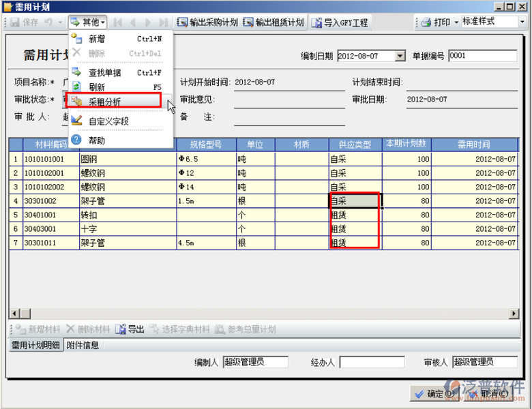
Task: Click the Φ12 specification cell
Action: (206, 173)
